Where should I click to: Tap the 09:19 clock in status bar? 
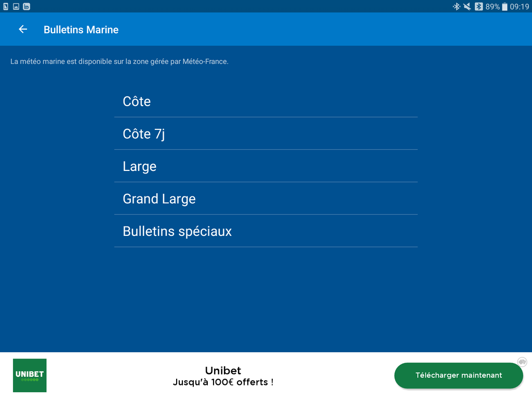519,6
